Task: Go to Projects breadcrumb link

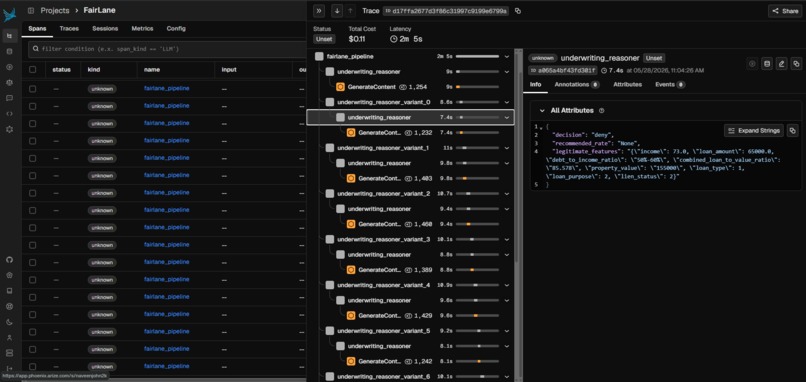Action: (54, 10)
